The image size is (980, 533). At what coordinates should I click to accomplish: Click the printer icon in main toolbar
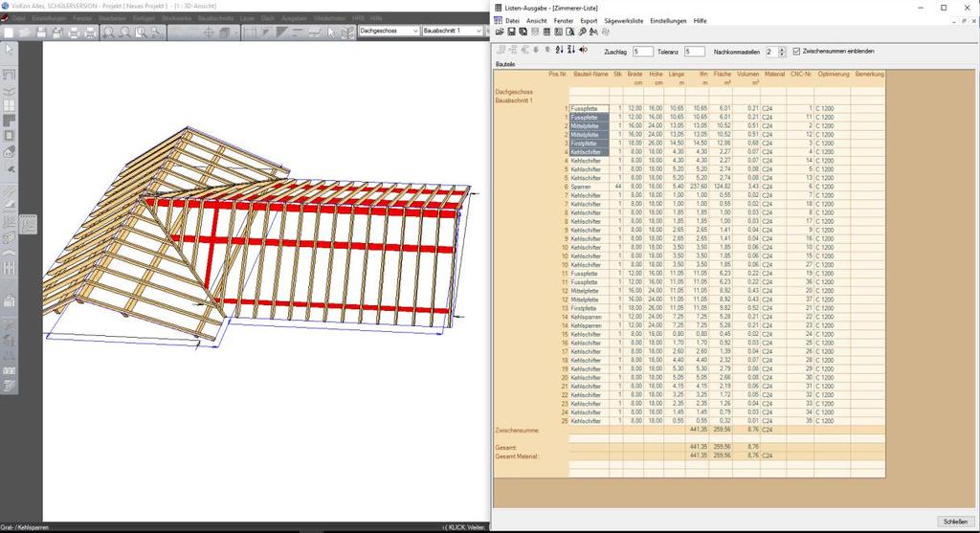(x=74, y=33)
